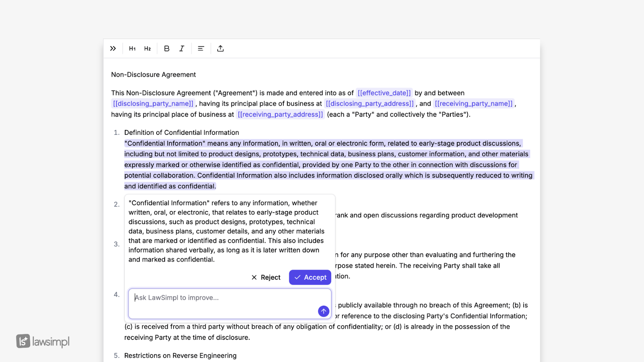
Task: Toggle bold formatting
Action: tap(167, 49)
